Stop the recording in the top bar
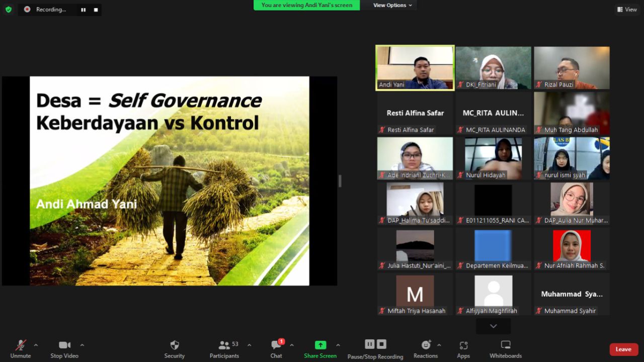This screenshot has width=644, height=362. tap(96, 10)
